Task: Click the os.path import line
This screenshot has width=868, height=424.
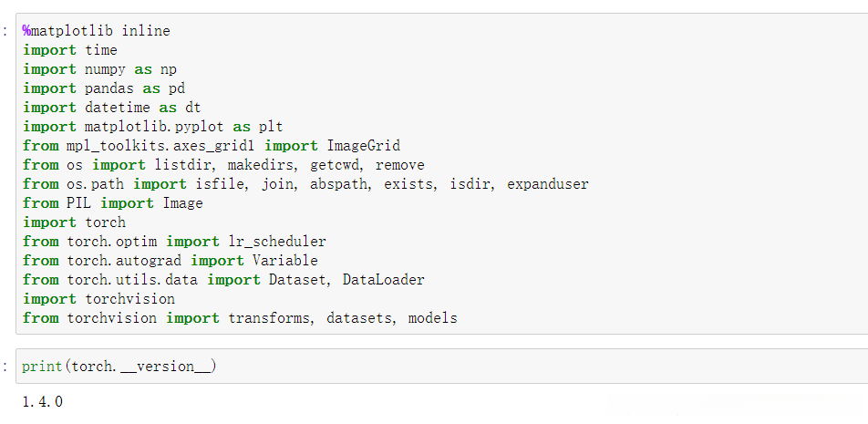Action: pos(305,184)
